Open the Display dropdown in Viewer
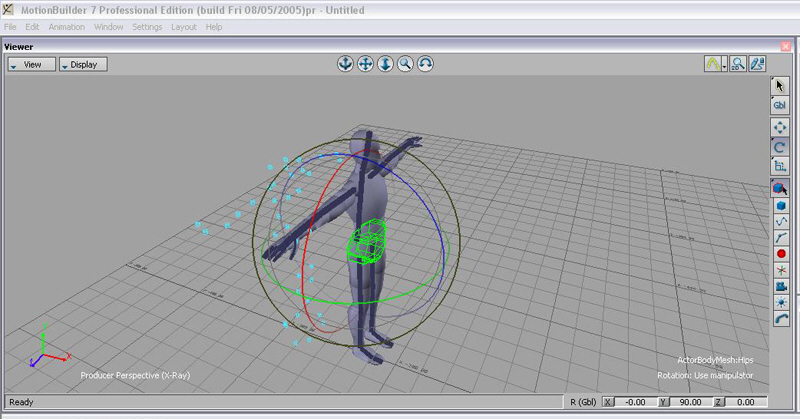800x419 pixels. click(x=83, y=64)
